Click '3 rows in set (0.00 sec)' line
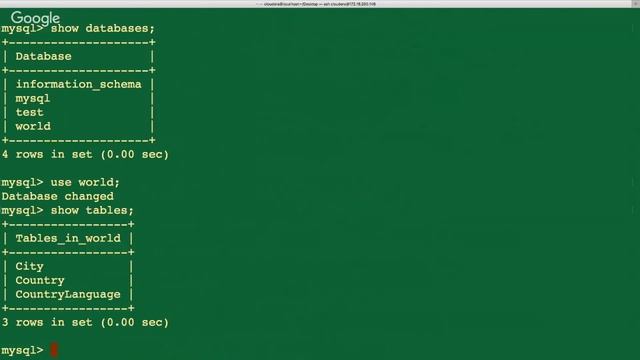 [85, 322]
